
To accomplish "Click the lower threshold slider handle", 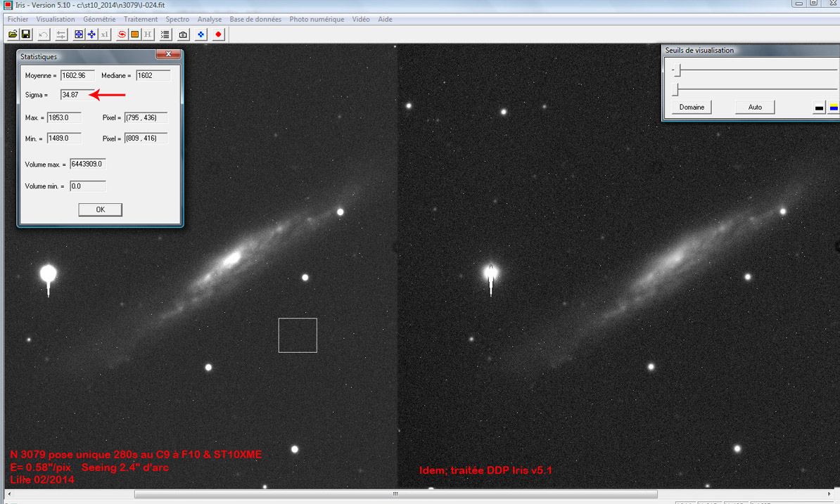I will [x=675, y=89].
